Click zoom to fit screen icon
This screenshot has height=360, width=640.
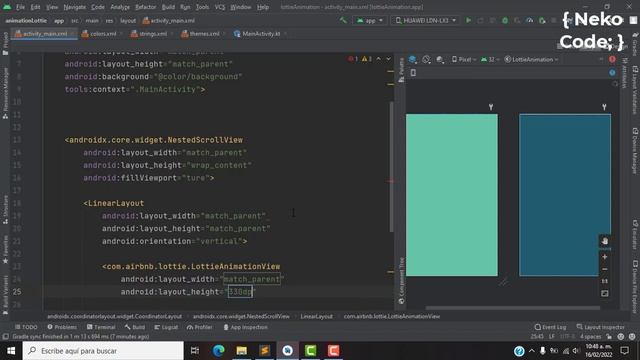[605, 293]
